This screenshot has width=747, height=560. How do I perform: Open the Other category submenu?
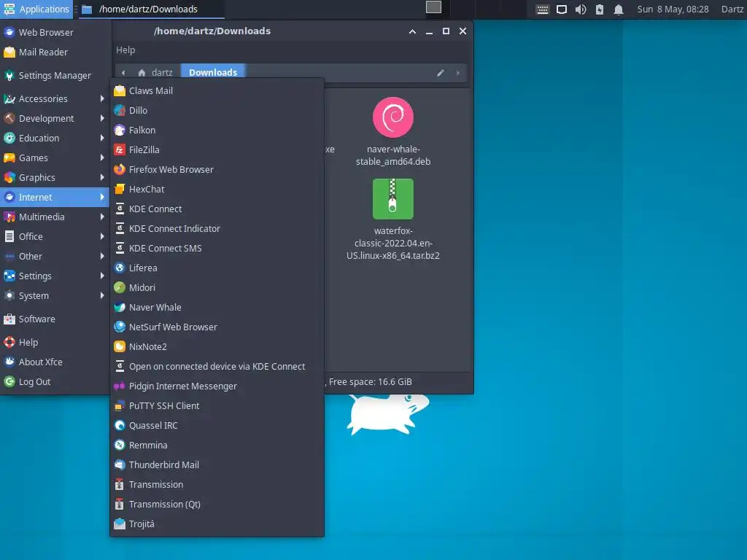pyautogui.click(x=54, y=256)
